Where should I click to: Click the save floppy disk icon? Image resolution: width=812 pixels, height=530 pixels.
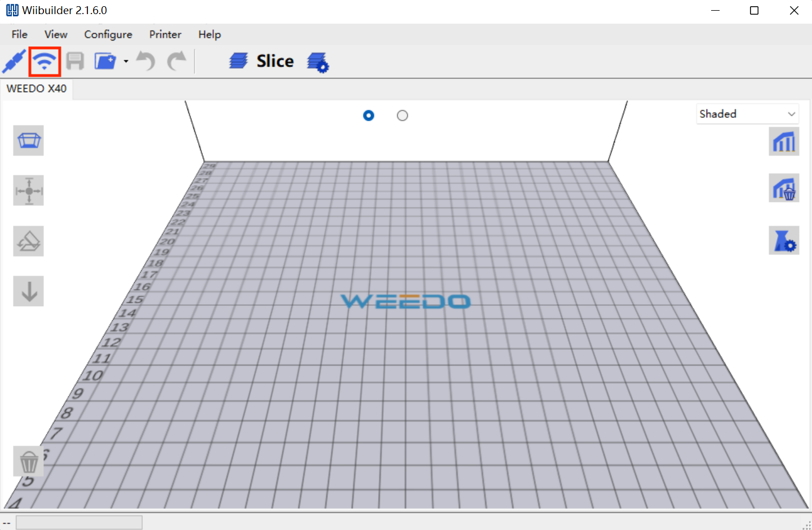pyautogui.click(x=75, y=61)
